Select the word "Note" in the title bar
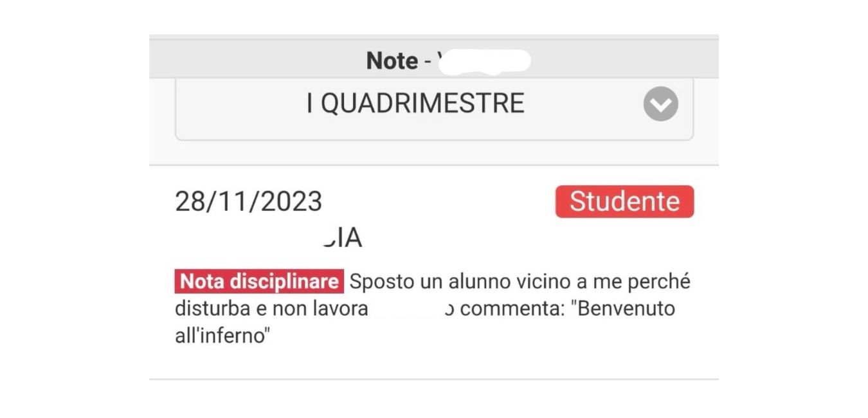Viewport: 868px width, 418px height. pos(392,60)
